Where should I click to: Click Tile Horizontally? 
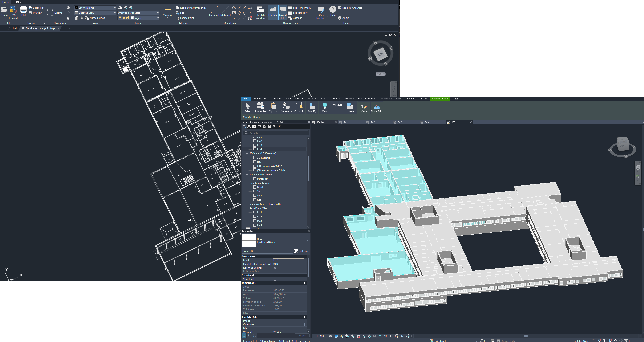pos(300,8)
